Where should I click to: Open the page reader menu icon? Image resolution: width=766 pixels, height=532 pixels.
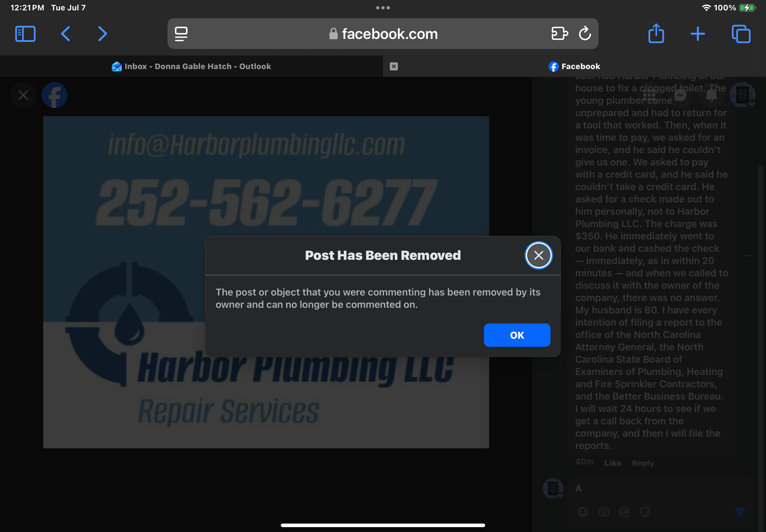181,34
